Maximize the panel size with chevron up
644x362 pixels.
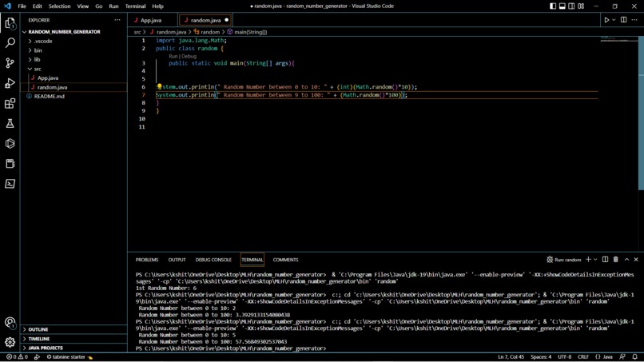pos(626,259)
